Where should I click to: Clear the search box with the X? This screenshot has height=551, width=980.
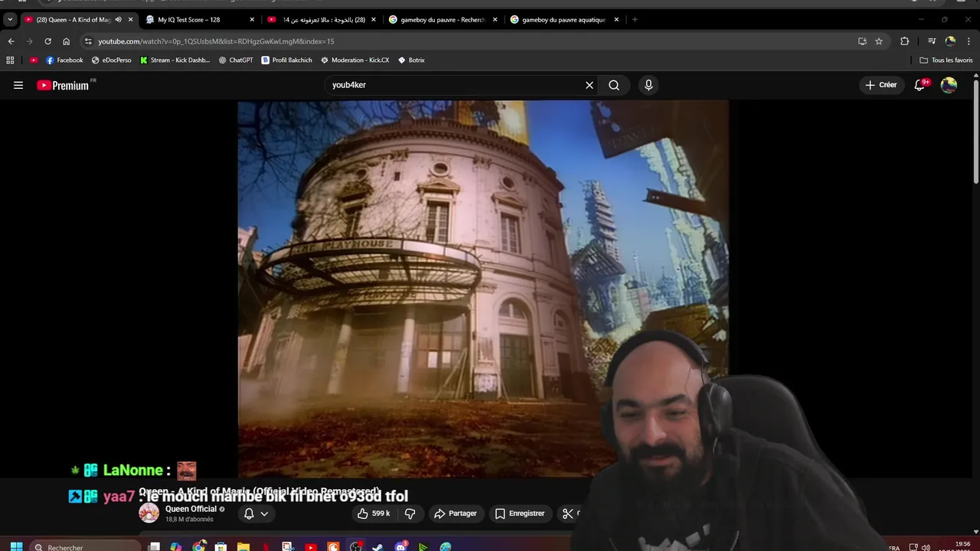pos(590,85)
